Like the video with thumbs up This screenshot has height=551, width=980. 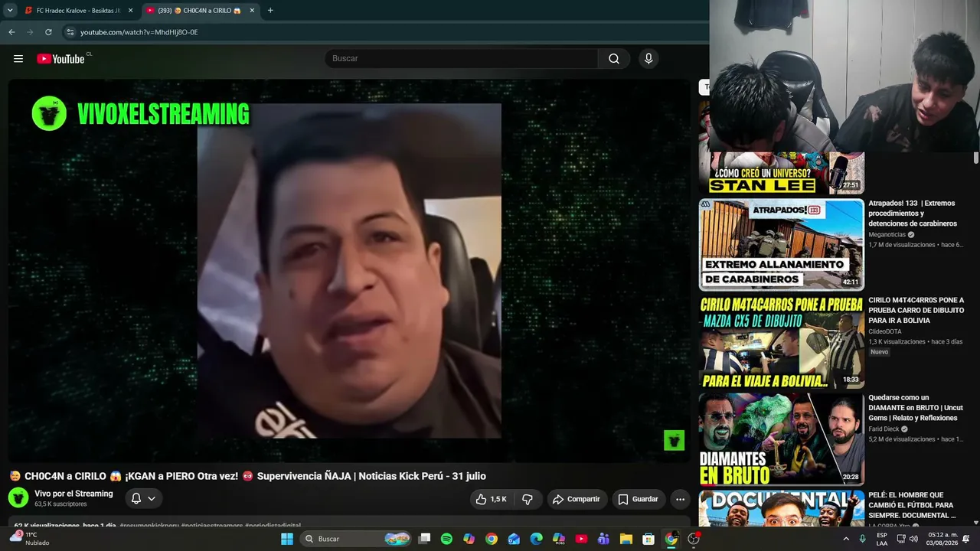490,499
